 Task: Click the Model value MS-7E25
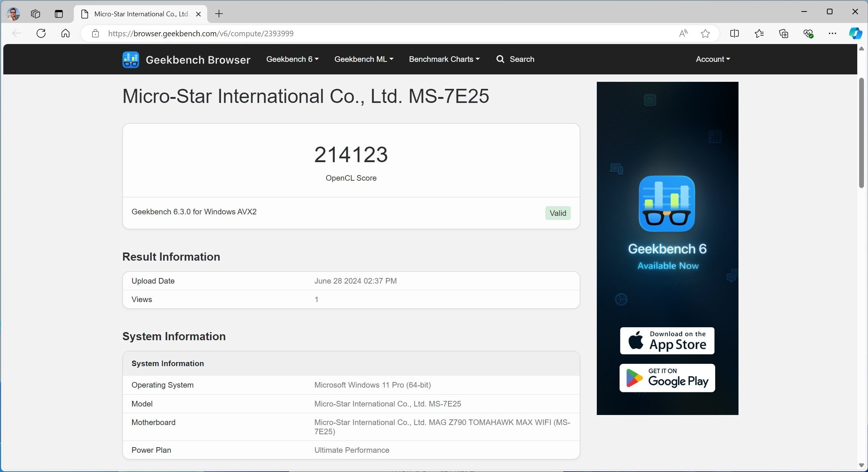coord(387,404)
